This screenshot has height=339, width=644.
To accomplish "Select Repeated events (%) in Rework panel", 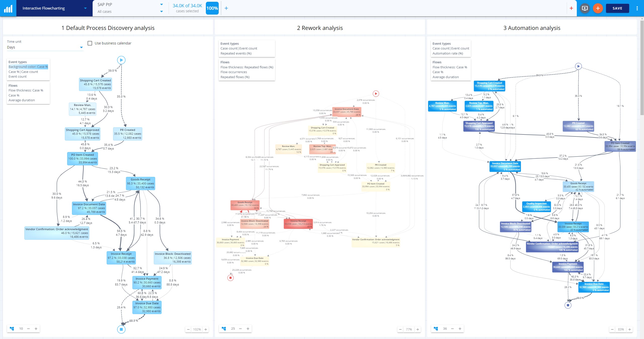I will 236,54.
